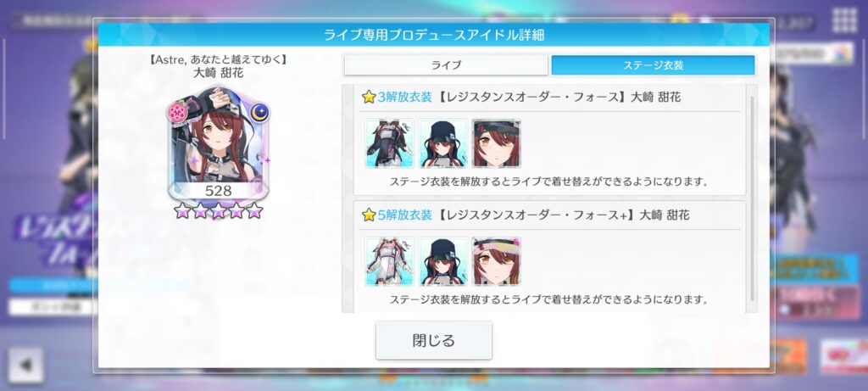Image resolution: width=868 pixels, height=391 pixels.
Task: Click the 528 level number on card
Action: [x=218, y=191]
